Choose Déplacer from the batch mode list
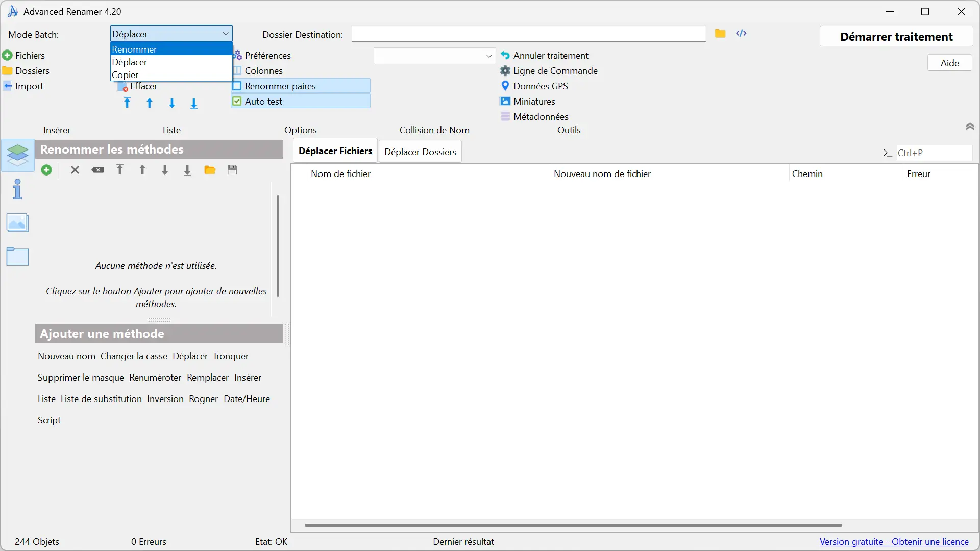The width and height of the screenshot is (980, 551). tap(171, 62)
